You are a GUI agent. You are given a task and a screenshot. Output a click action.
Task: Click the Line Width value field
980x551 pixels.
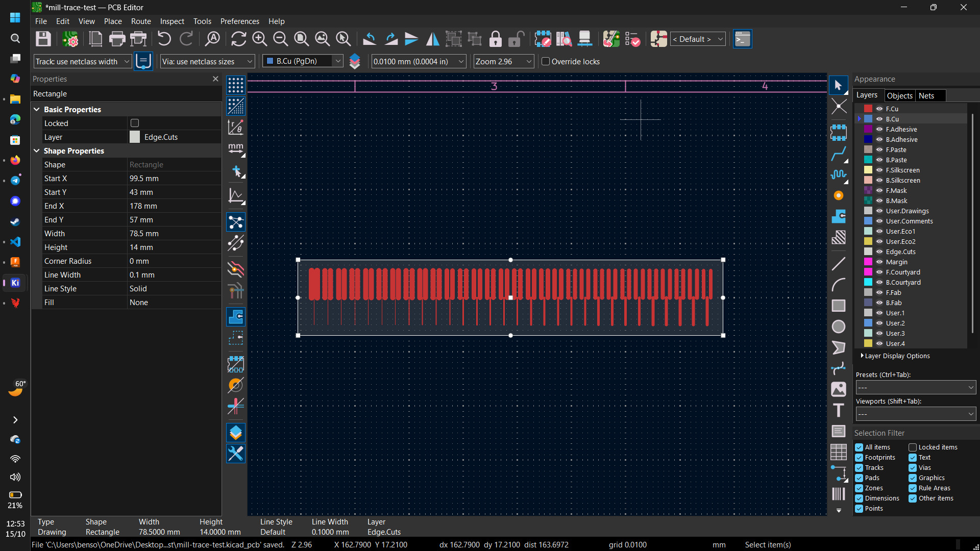point(174,274)
